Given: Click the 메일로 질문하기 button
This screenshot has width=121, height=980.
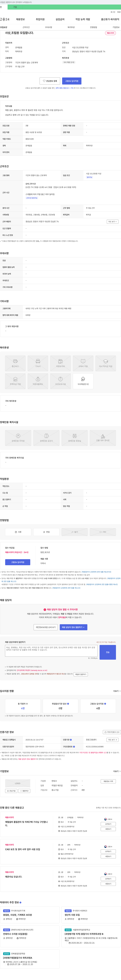Looking at the screenshot, I should tap(81, 674).
